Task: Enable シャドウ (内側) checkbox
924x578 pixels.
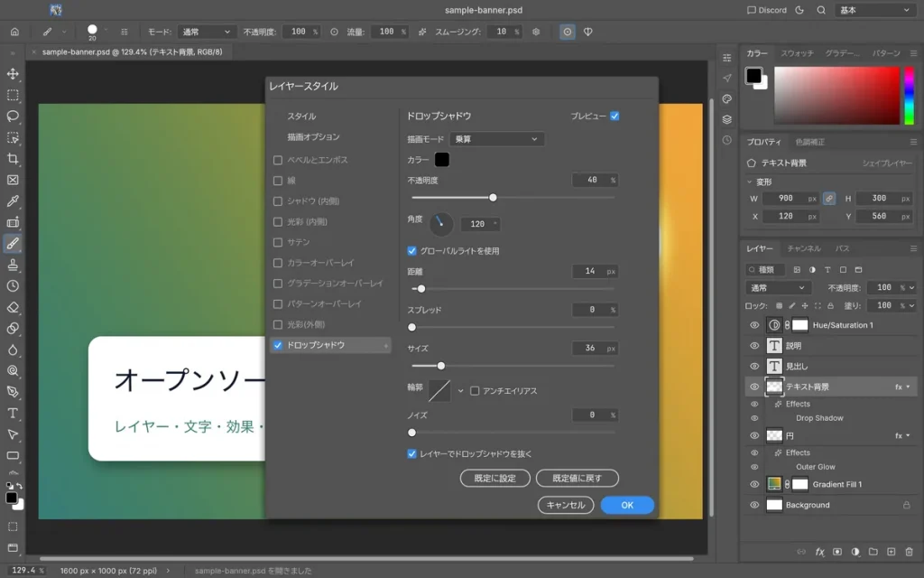Action: [278, 201]
